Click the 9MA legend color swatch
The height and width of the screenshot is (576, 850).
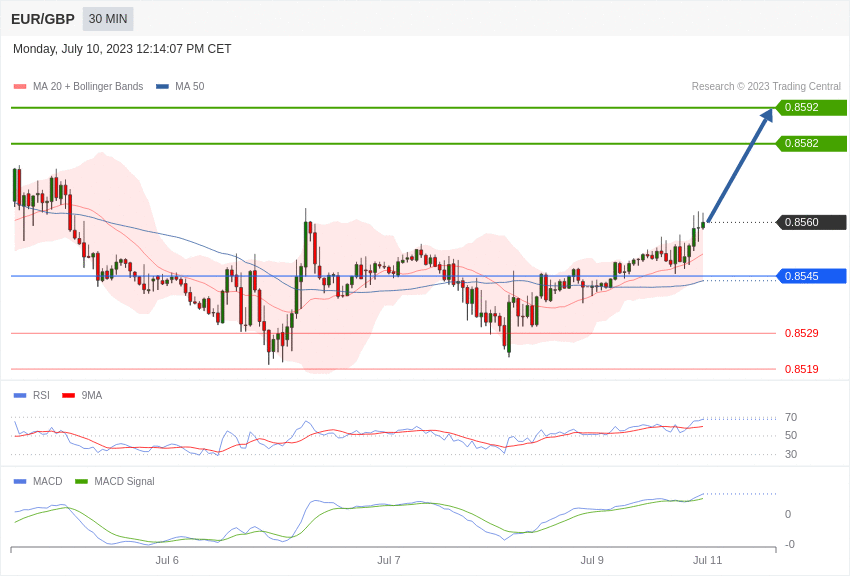tap(69, 396)
